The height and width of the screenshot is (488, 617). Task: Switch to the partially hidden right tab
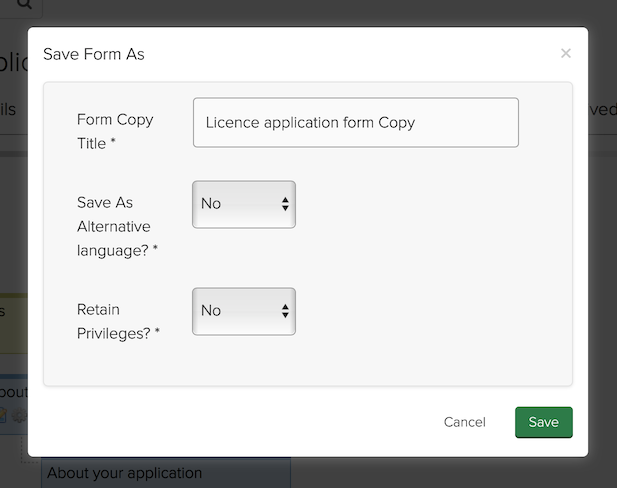602,110
